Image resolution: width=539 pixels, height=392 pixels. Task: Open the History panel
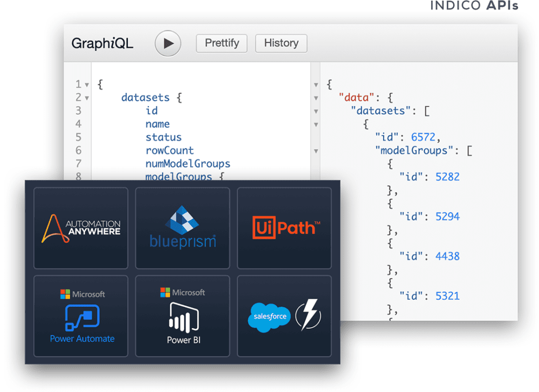281,43
